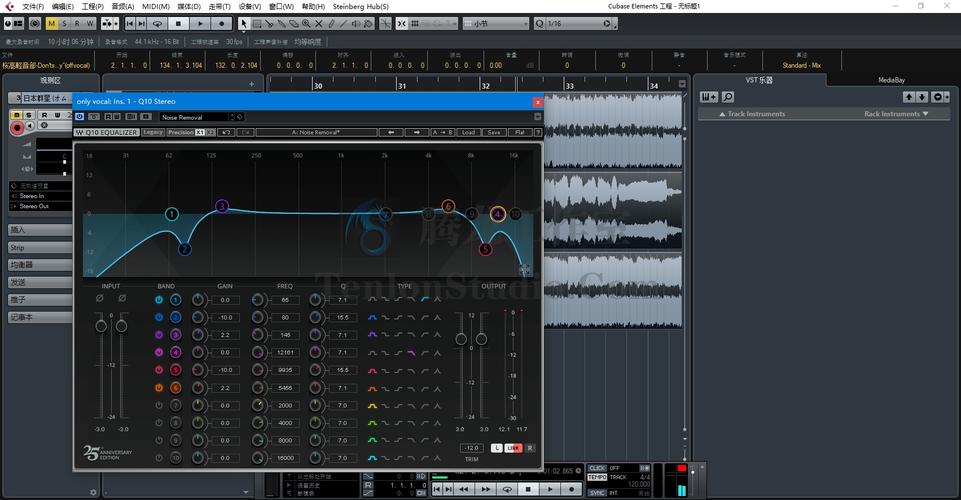Select the Line tool in toolbar
The height and width of the screenshot is (500, 961).
tap(343, 23)
